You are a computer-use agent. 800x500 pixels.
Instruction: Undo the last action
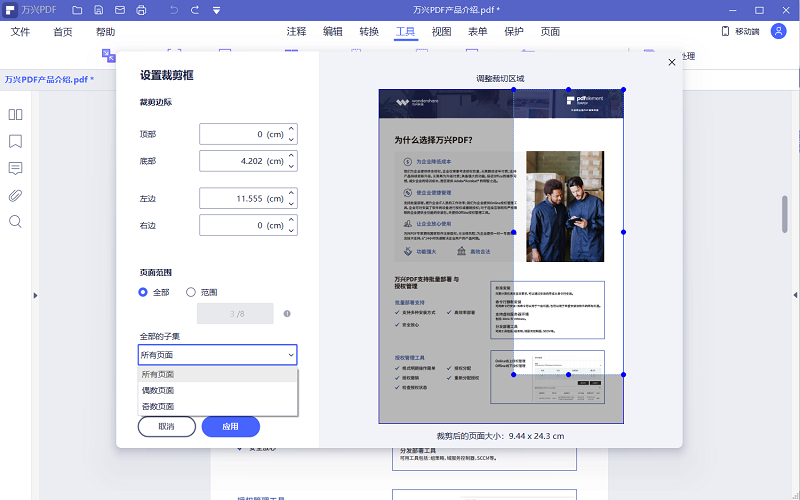(173, 10)
